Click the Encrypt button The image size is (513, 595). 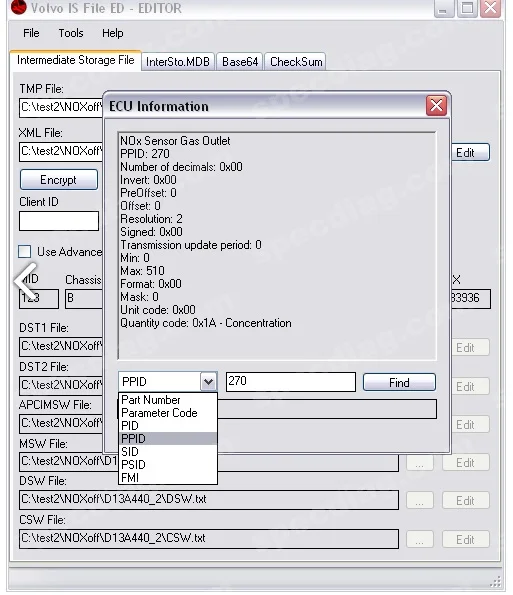pyautogui.click(x=58, y=179)
